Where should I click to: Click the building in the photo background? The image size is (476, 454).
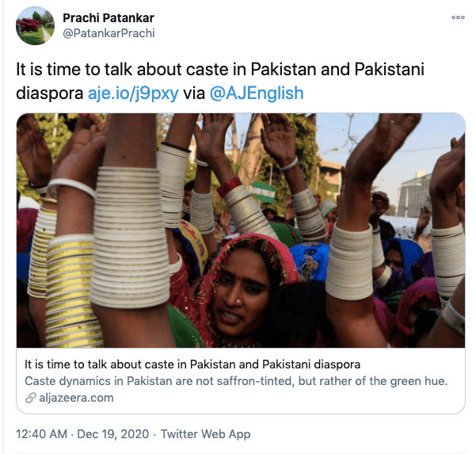click(413, 196)
